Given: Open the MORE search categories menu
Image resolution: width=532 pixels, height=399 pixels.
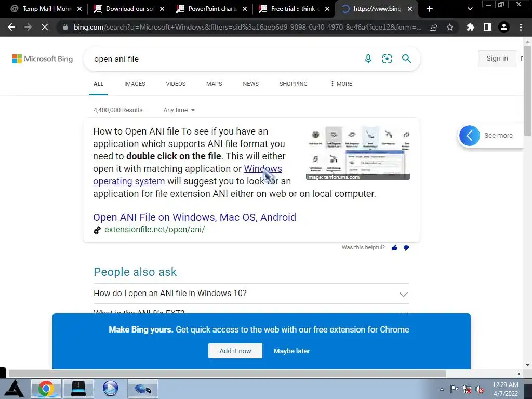Looking at the screenshot, I should tap(341, 84).
